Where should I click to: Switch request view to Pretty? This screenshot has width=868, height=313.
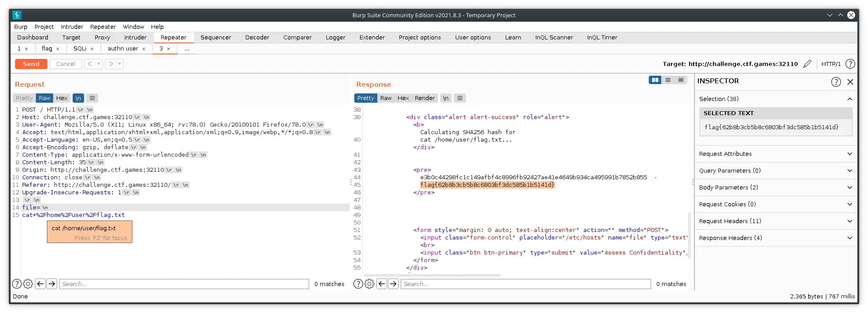[x=24, y=98]
